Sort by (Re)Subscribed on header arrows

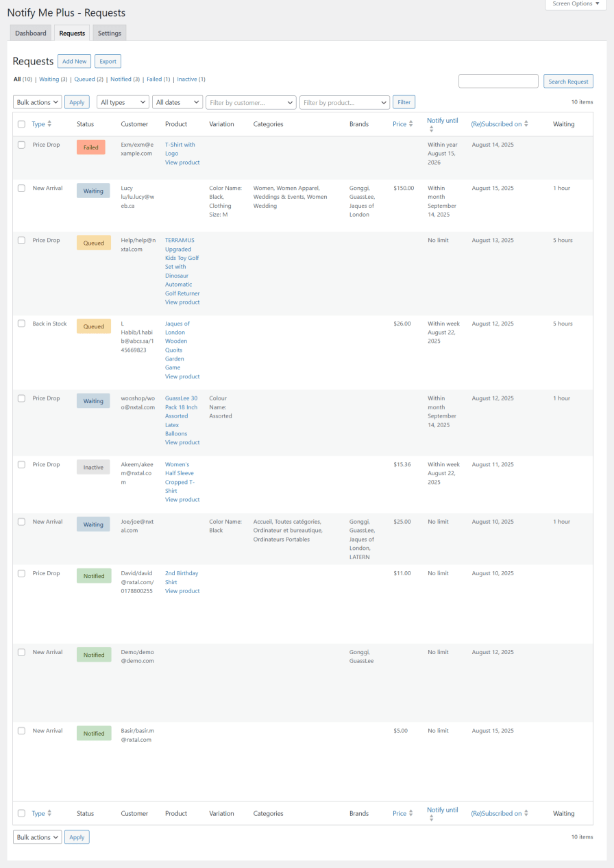[x=526, y=124]
